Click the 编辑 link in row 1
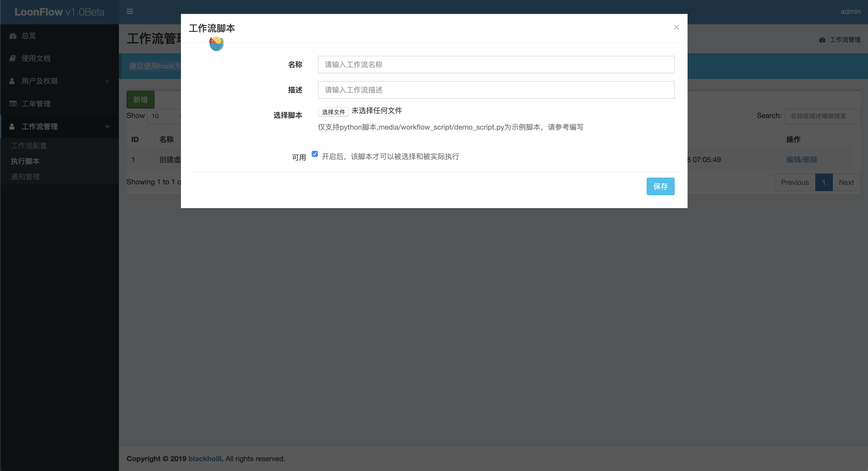This screenshot has height=471, width=868. (x=793, y=160)
